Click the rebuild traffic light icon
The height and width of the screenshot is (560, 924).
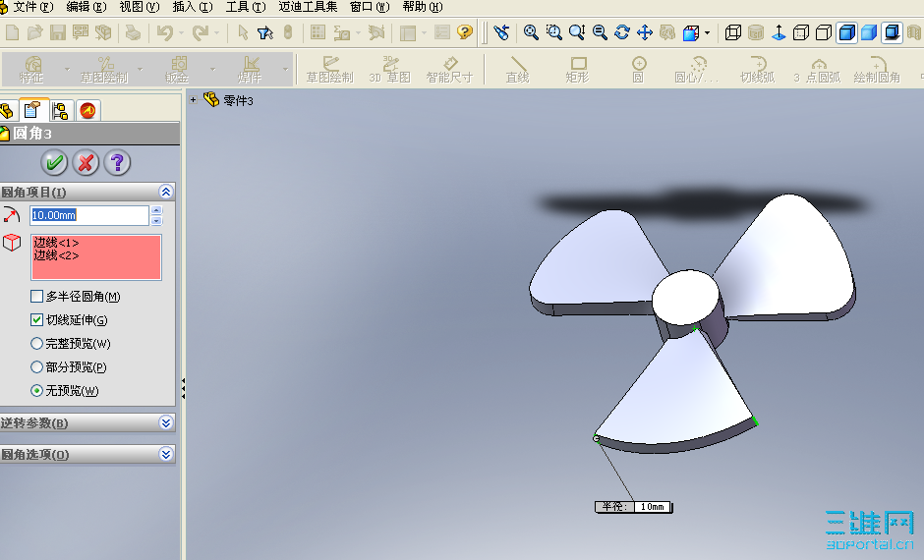tap(288, 32)
